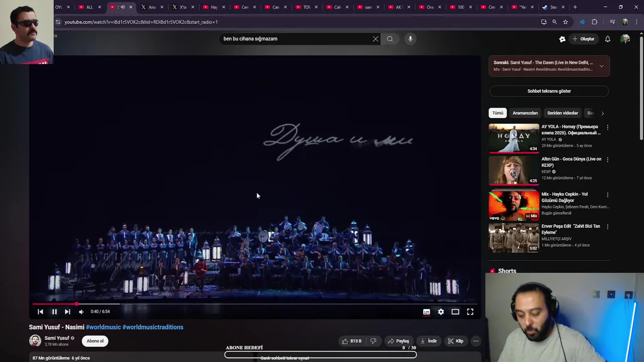Open the install or cast icon in address bar
The width and height of the screenshot is (644, 362).
tap(544, 22)
